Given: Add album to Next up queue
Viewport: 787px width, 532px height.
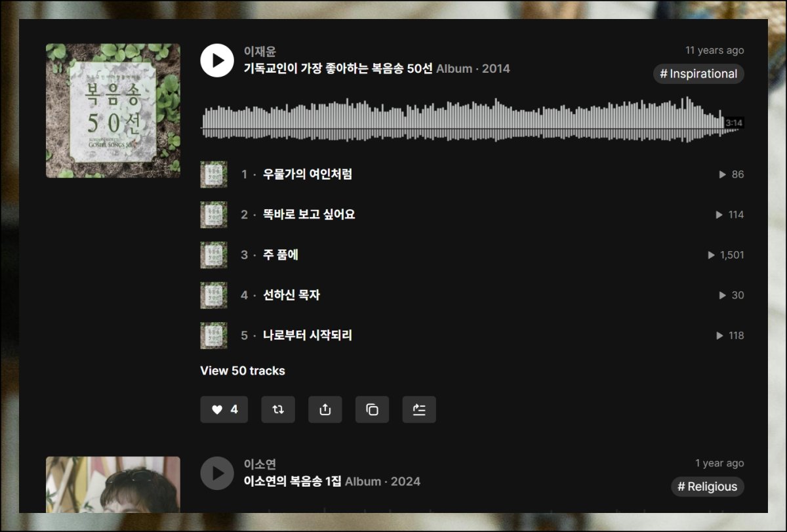Looking at the screenshot, I should tap(419, 409).
